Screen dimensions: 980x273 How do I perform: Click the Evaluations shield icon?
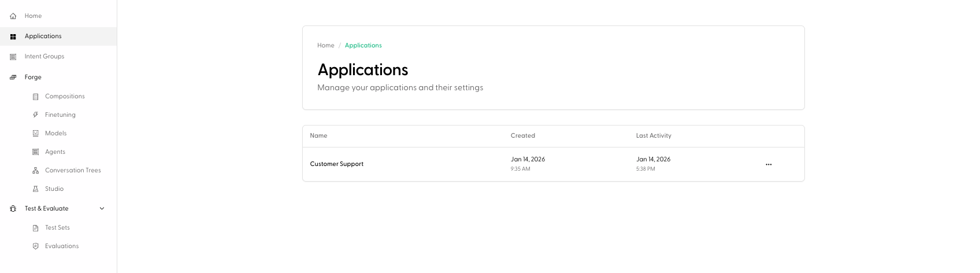click(35, 246)
